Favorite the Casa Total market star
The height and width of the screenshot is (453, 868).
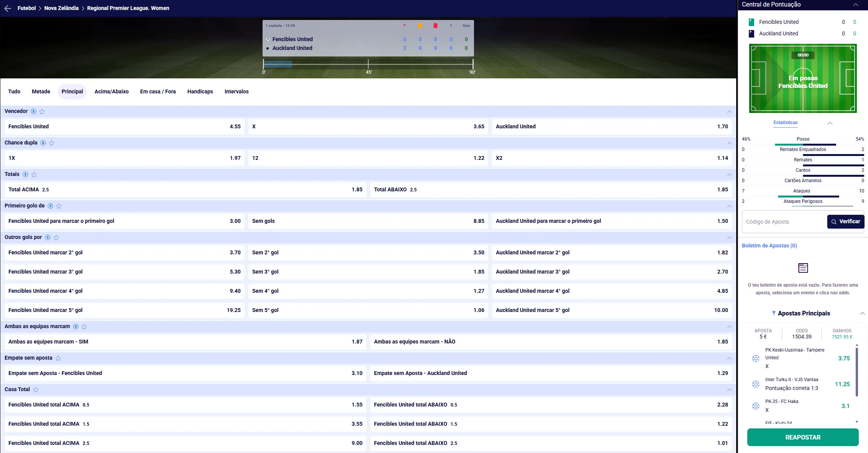36,390
